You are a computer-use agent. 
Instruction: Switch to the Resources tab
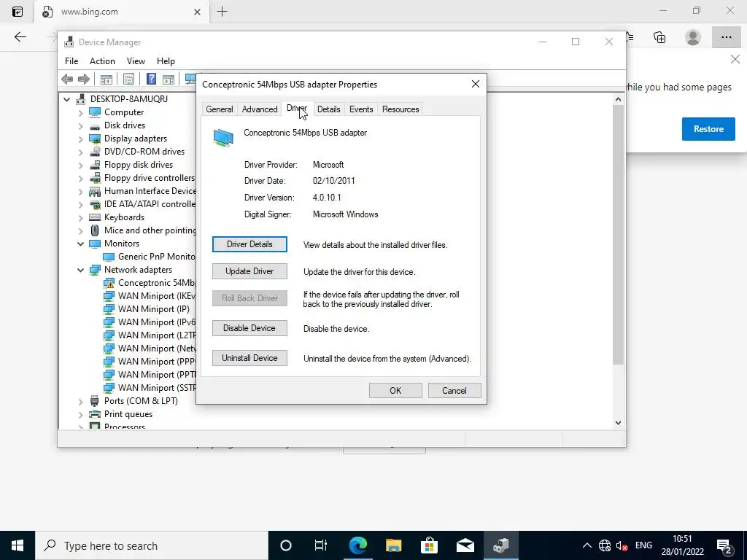tap(400, 109)
